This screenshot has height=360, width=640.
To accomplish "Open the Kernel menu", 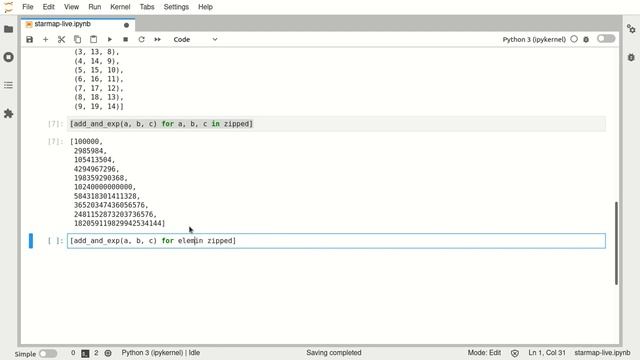I will point(120,7).
